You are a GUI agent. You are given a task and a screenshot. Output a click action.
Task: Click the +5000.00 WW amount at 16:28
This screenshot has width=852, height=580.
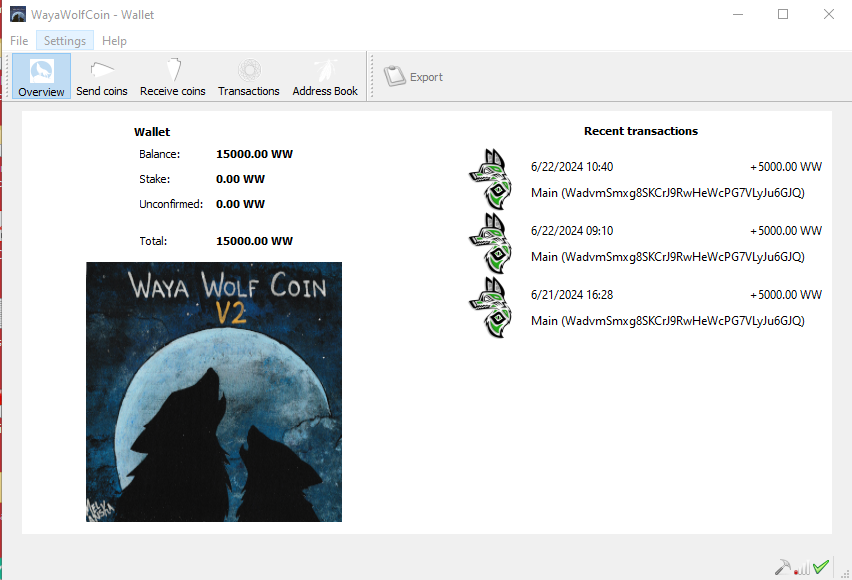point(786,295)
